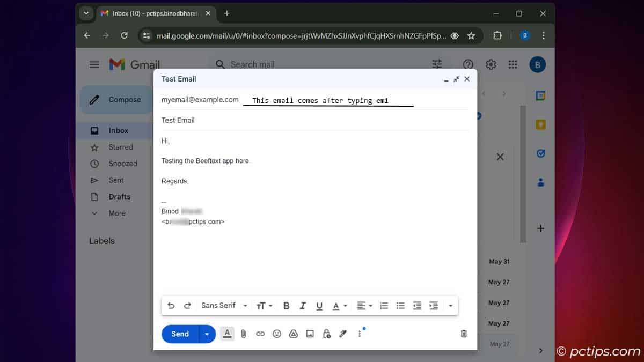The image size is (644, 362).
Task: Attach files using the paperclip icon
Action: point(244,334)
